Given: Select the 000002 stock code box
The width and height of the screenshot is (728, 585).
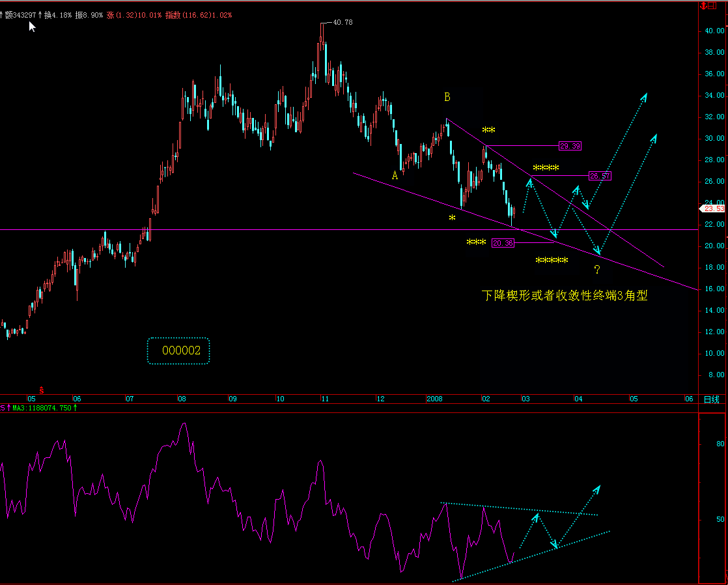Looking at the screenshot, I should (x=179, y=351).
